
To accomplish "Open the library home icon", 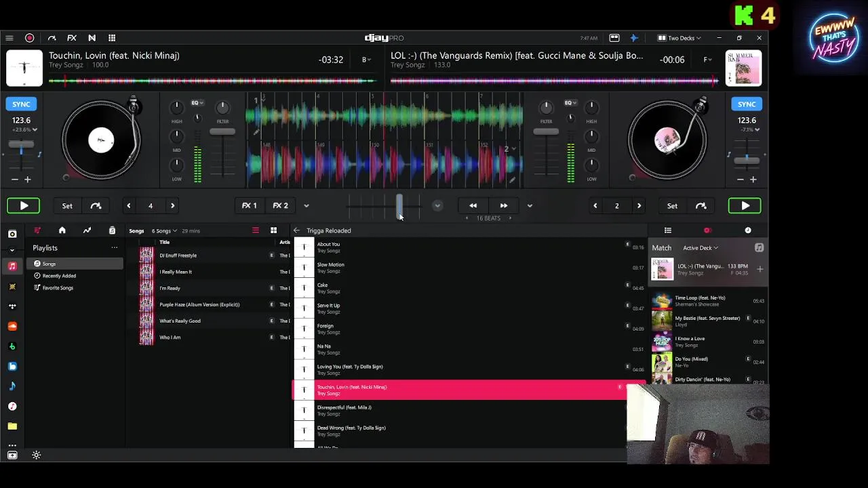I will (62, 230).
